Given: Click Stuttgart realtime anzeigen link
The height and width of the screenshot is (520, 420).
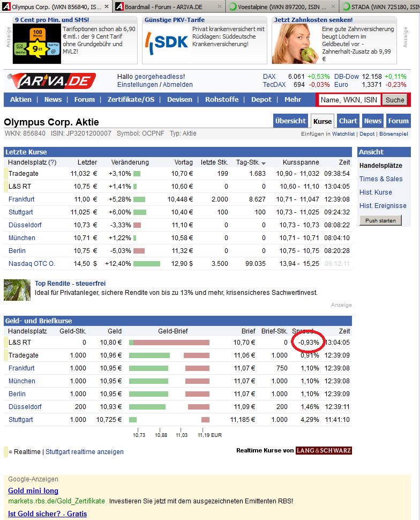Looking at the screenshot, I should pyautogui.click(x=85, y=452).
